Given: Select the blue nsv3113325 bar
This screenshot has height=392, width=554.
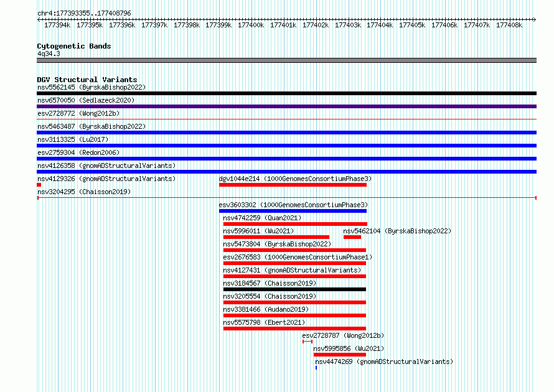Looking at the screenshot, I should click(286, 146).
